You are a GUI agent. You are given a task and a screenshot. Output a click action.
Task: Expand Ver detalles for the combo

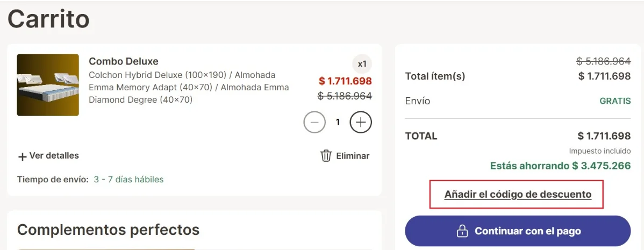coord(54,156)
